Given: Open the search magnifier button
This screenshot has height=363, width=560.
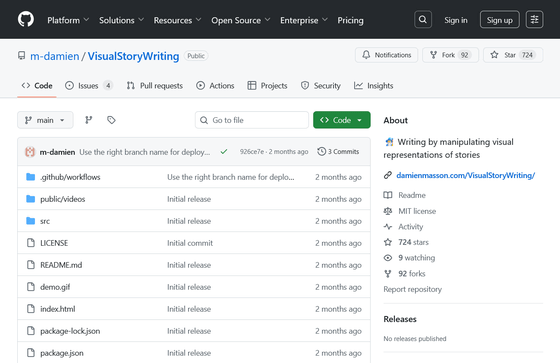Looking at the screenshot, I should (x=423, y=20).
